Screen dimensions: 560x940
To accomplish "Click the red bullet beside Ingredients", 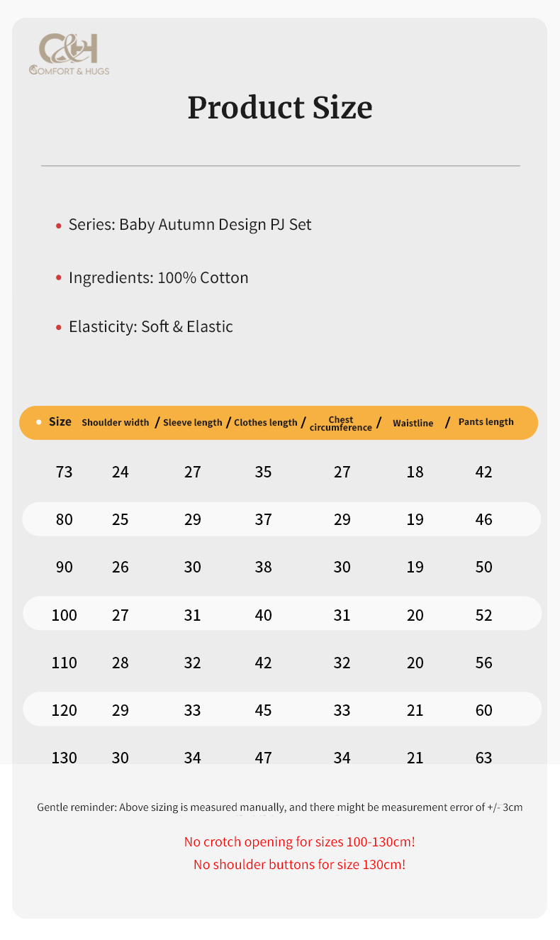I will [x=59, y=278].
